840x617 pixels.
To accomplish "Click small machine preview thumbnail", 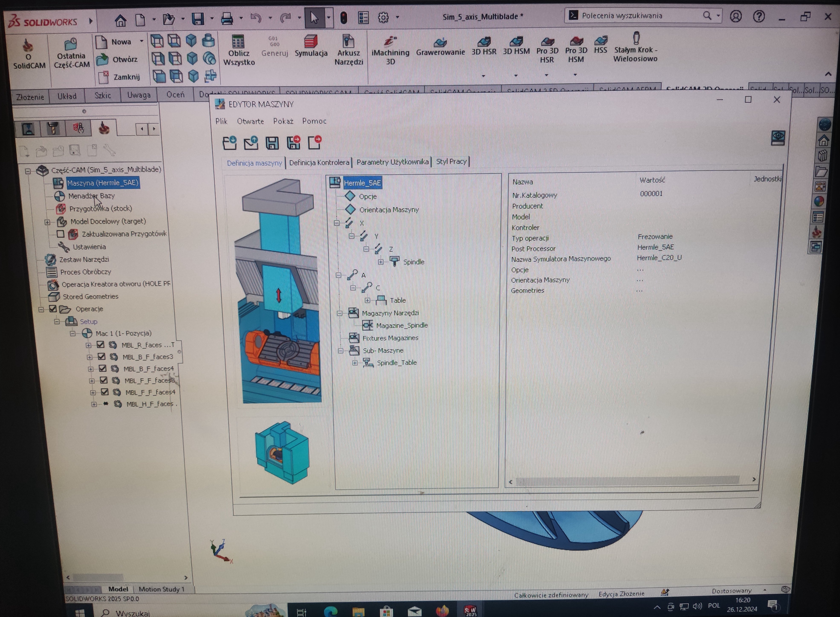I will [282, 452].
